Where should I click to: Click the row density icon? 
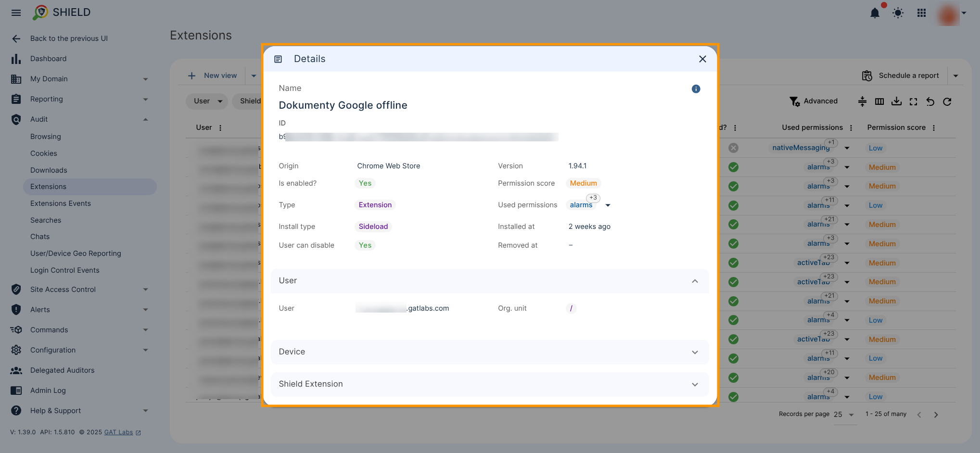(x=862, y=101)
